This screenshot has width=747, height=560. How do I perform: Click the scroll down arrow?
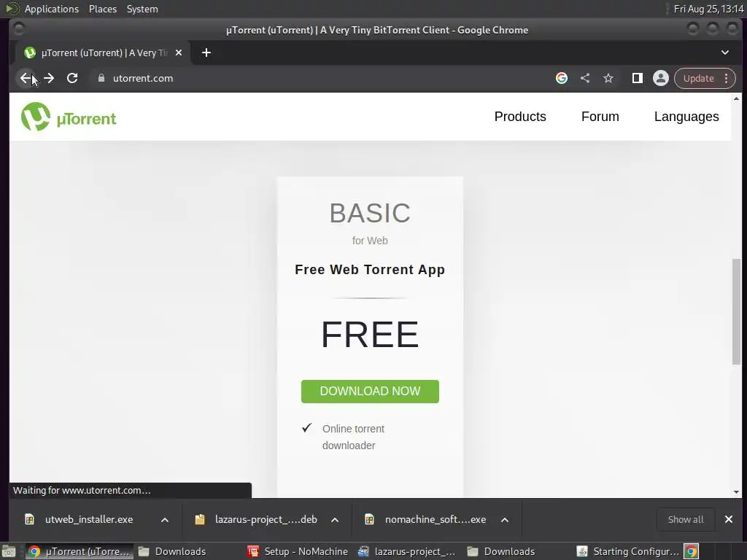[x=737, y=492]
